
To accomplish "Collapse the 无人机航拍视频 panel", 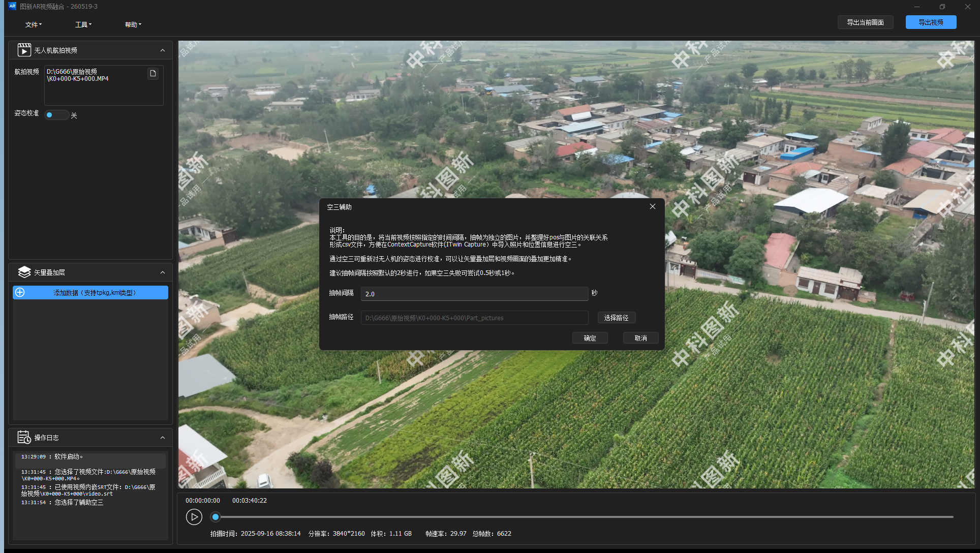I will click(x=163, y=50).
